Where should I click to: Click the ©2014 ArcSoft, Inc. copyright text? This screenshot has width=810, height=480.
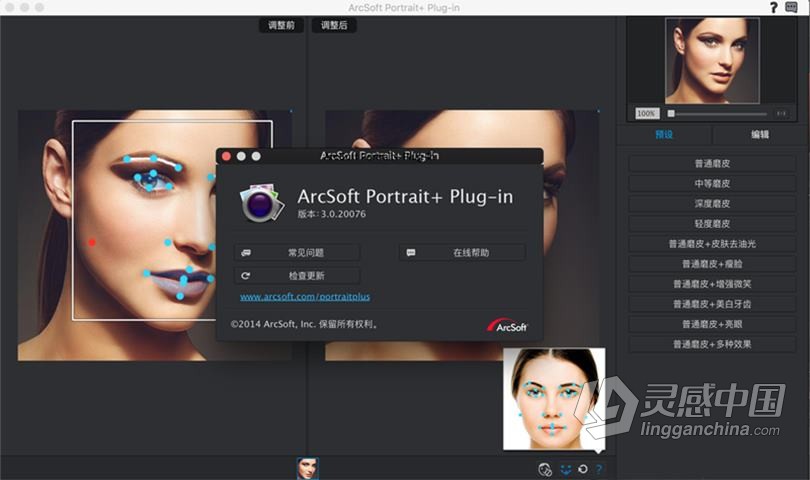point(304,324)
